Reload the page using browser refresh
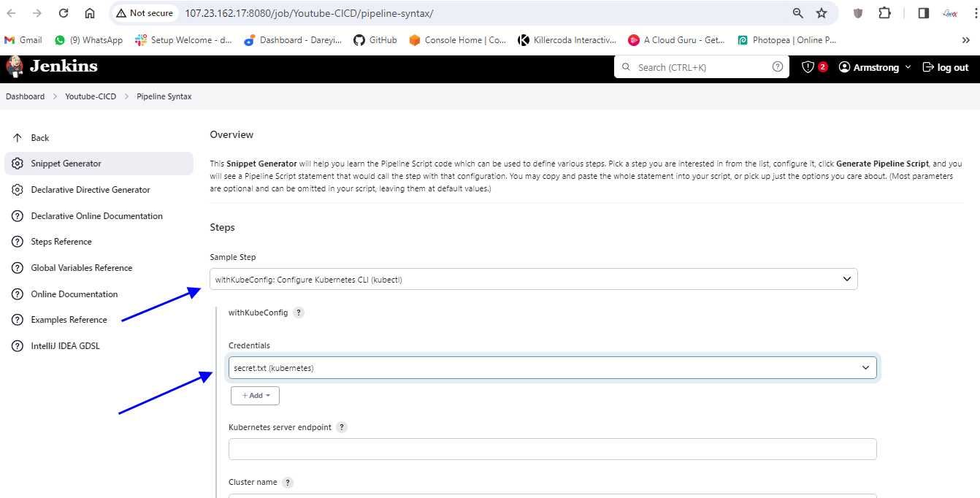Viewport: 980px width, 498px height. [64, 13]
